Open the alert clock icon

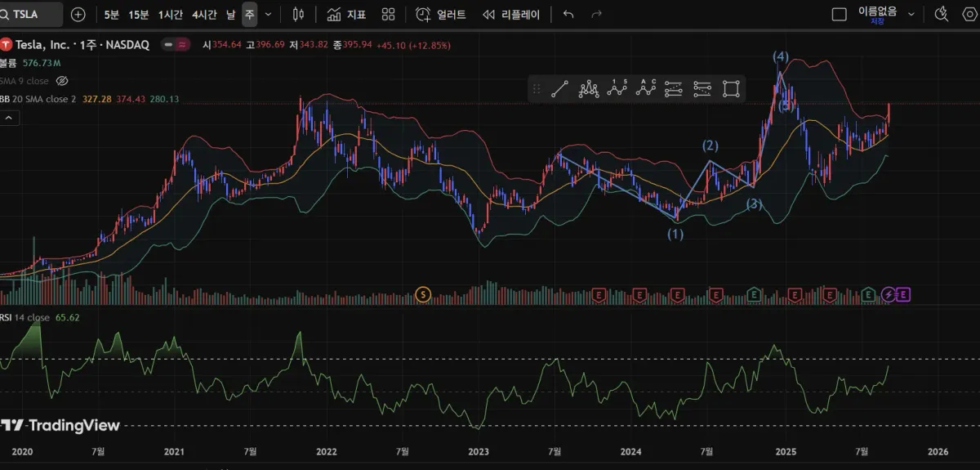pyautogui.click(x=422, y=14)
